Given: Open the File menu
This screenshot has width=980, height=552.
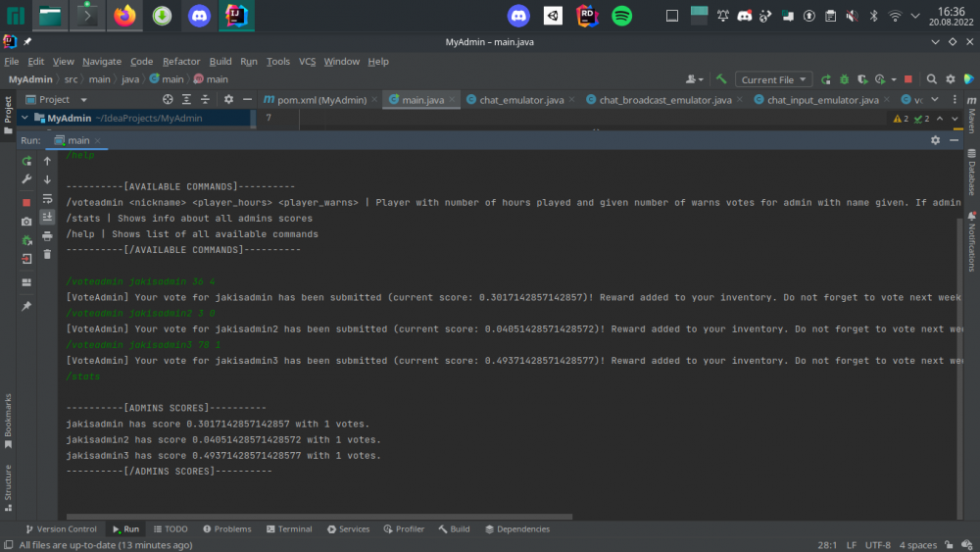Looking at the screenshot, I should coord(11,61).
